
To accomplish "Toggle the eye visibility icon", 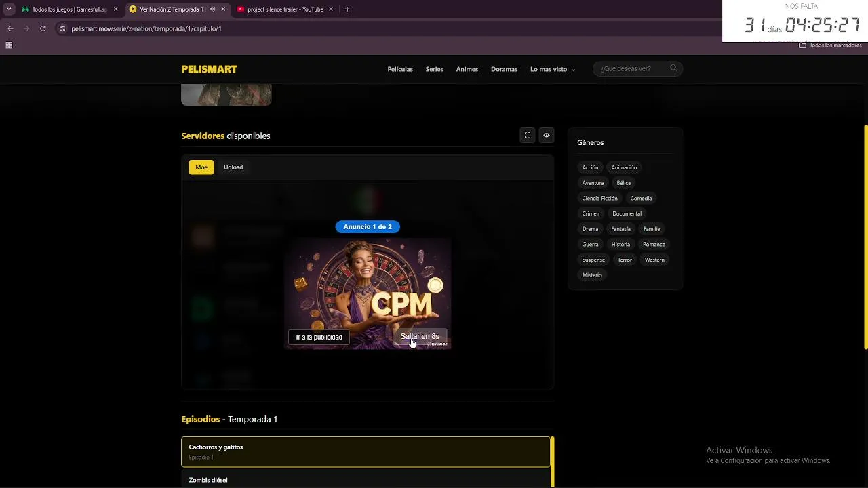I will [547, 136].
